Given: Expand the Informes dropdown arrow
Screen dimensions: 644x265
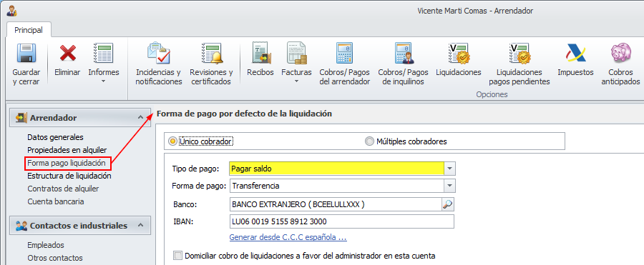Looking at the screenshot, I should 104,81.
